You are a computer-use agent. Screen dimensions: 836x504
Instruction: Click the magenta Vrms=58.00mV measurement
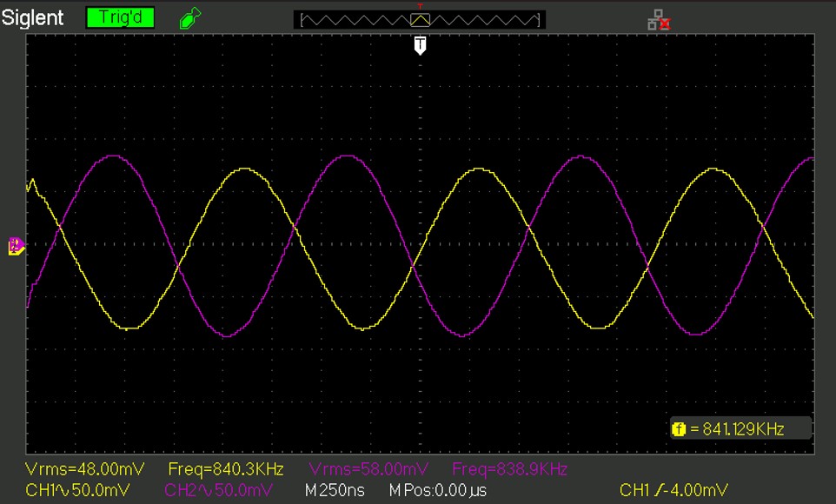368,469
